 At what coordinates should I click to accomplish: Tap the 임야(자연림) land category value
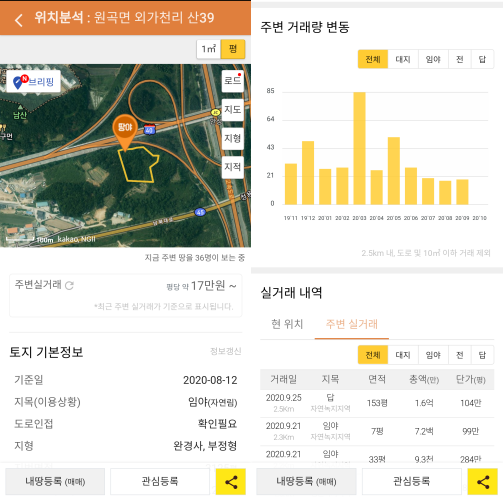pos(213,402)
